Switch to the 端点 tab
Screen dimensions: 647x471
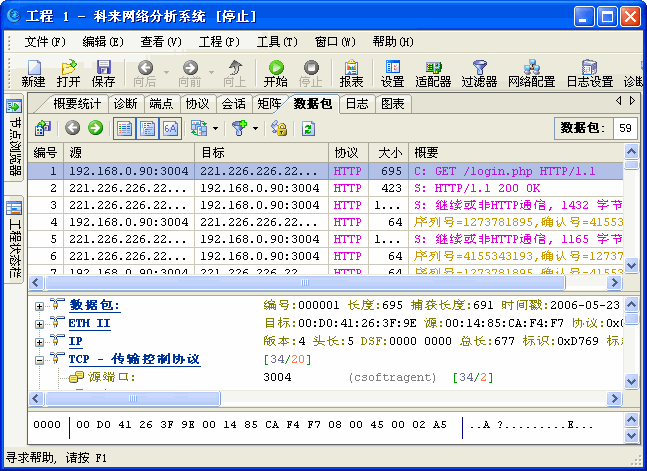pyautogui.click(x=161, y=104)
